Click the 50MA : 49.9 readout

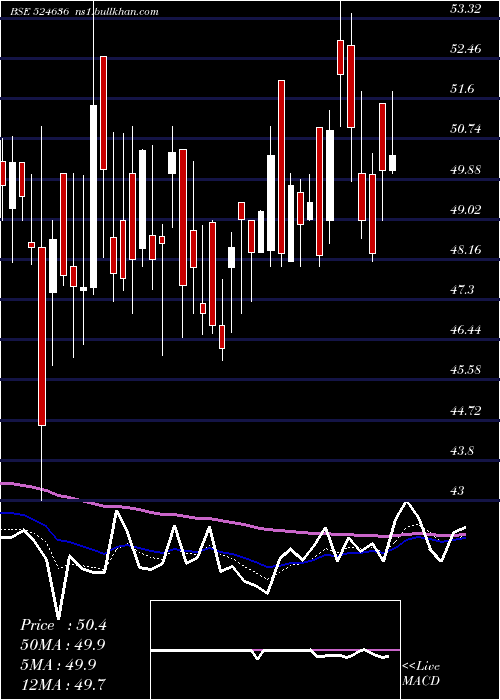click(x=63, y=645)
